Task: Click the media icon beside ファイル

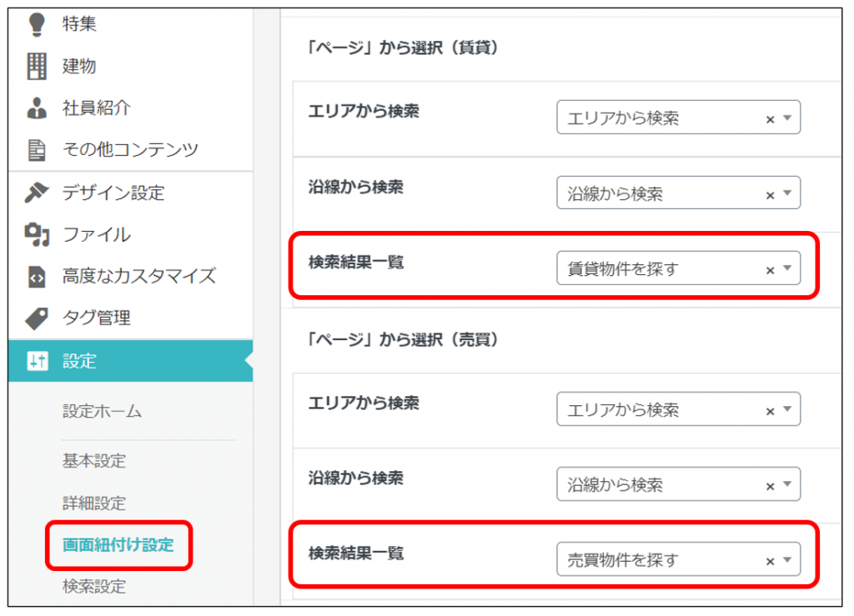Action: 37,235
